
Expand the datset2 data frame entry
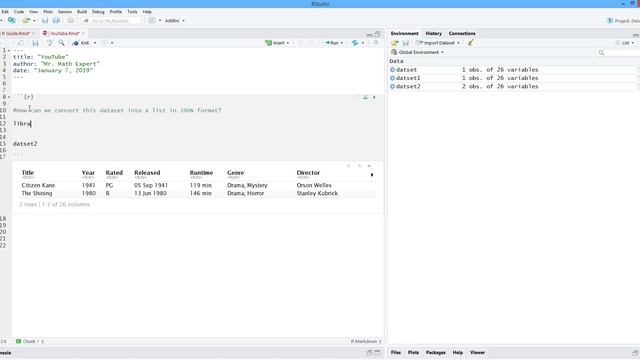point(392,87)
